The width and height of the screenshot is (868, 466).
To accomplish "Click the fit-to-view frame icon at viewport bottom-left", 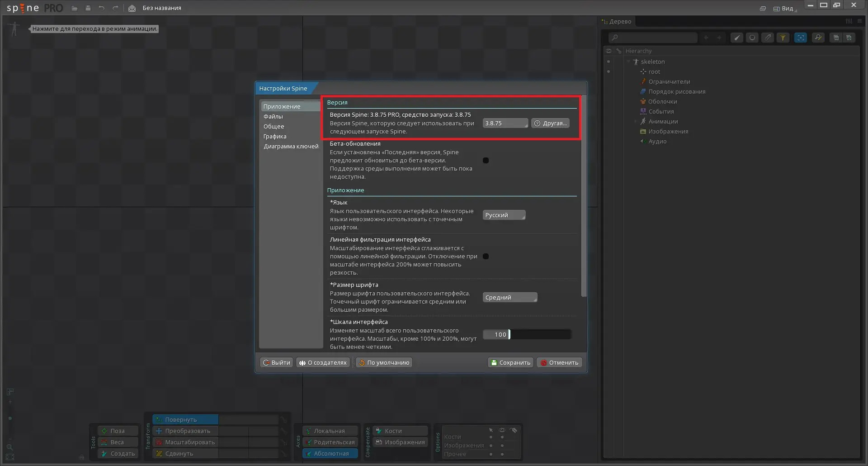I will coord(10,457).
